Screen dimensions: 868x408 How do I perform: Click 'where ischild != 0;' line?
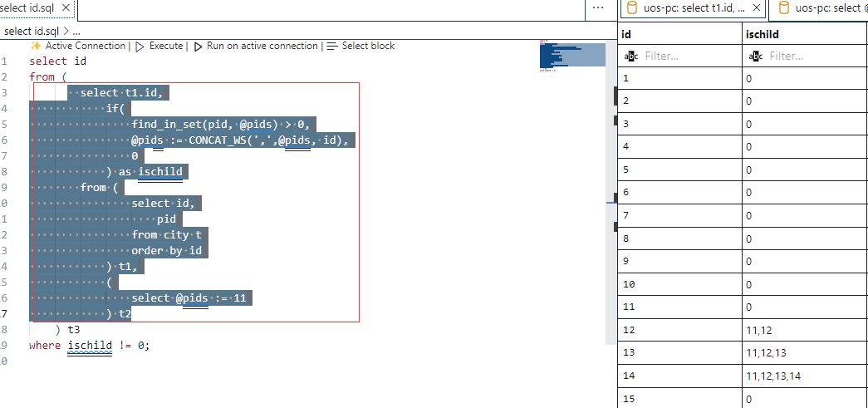[90, 346]
